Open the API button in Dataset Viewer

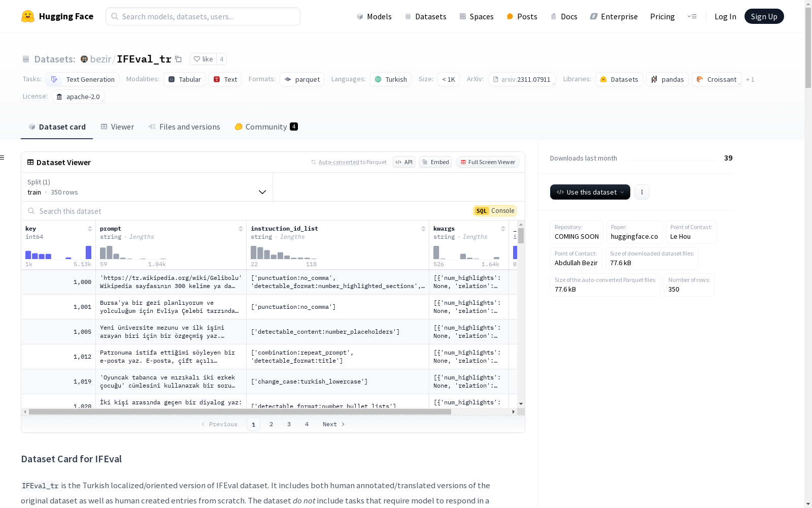click(x=404, y=162)
